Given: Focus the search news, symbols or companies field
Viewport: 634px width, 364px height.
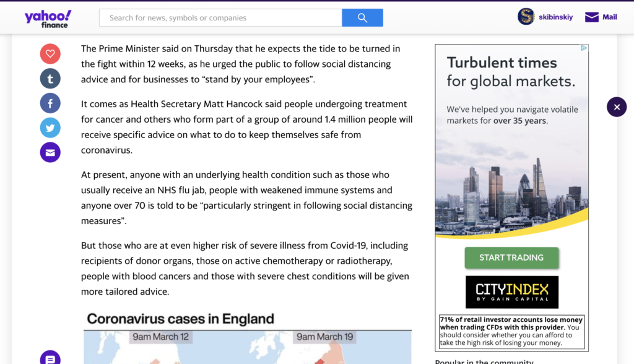Looking at the screenshot, I should [x=220, y=18].
